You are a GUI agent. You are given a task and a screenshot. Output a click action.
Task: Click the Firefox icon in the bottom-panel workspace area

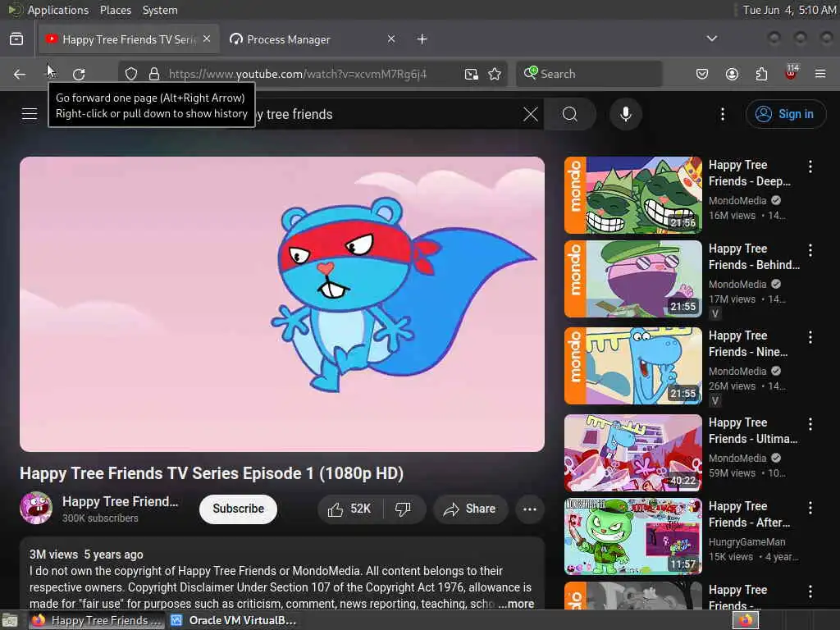[x=746, y=620]
